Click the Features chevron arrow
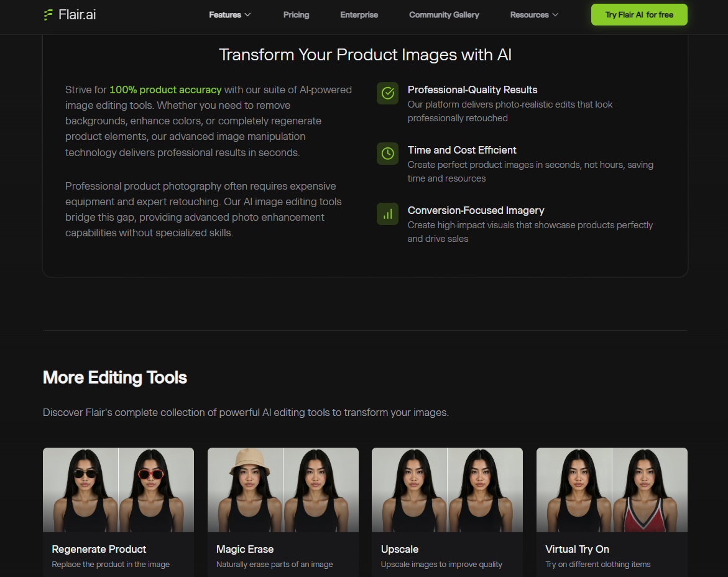Screen dimensions: 728x577 [x=247, y=15]
